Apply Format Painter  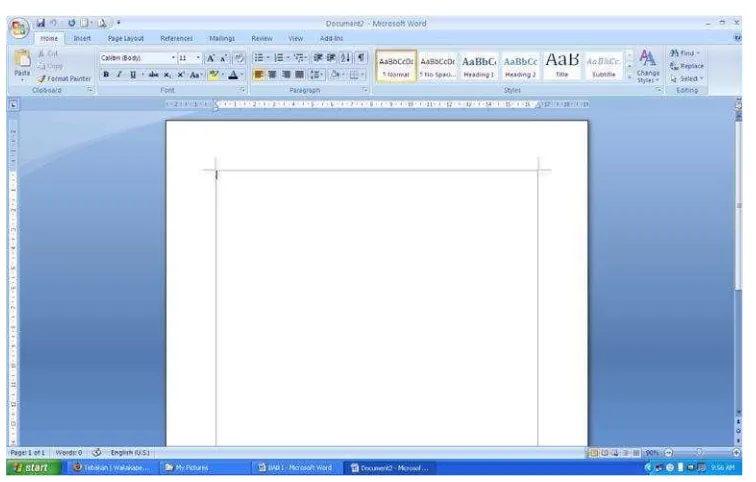click(x=64, y=78)
